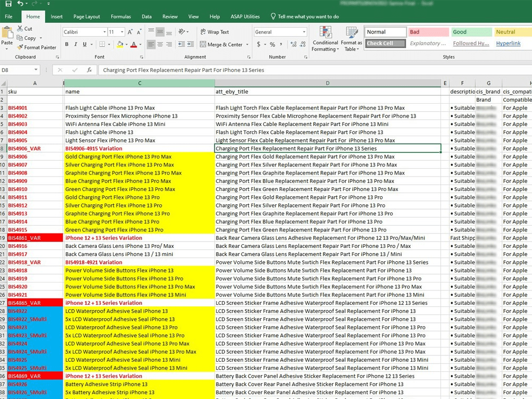Click the Save icon in title bar

[x=9, y=4]
